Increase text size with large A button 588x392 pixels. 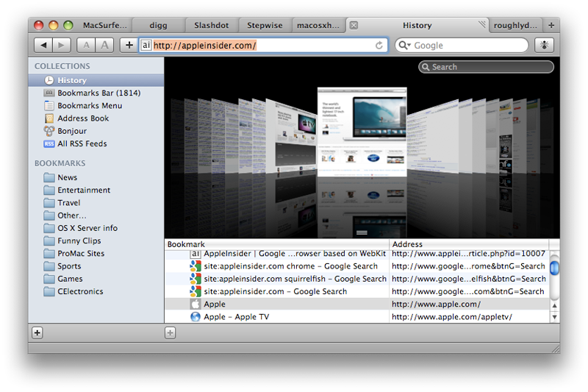pos(104,46)
